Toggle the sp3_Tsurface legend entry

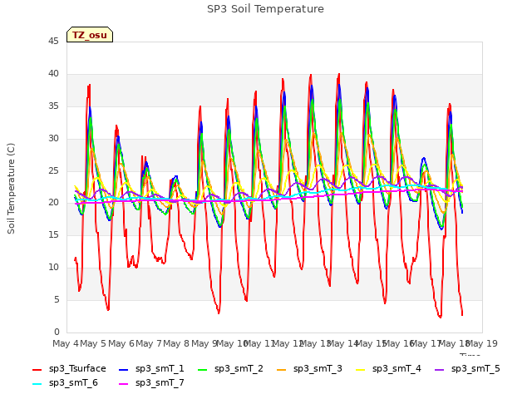point(69,369)
